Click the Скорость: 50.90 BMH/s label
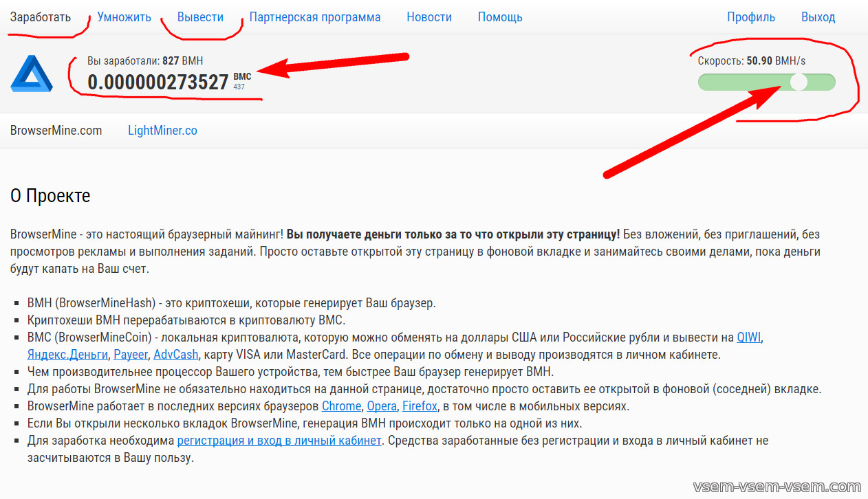This screenshot has height=499, width=868. (x=752, y=60)
